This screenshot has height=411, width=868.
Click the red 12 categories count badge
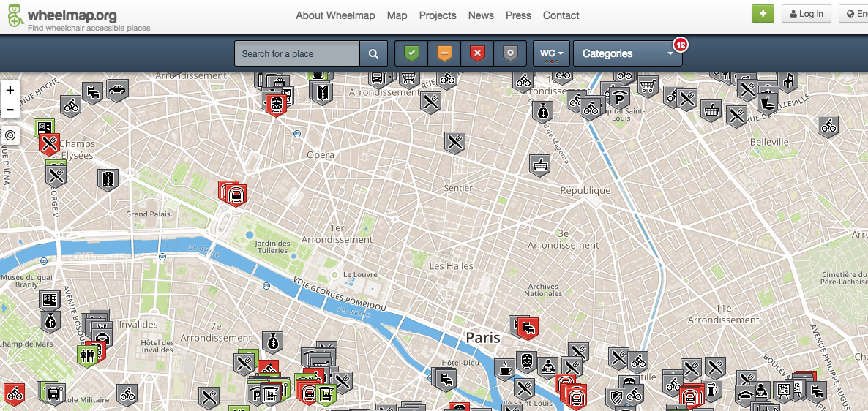tap(681, 45)
